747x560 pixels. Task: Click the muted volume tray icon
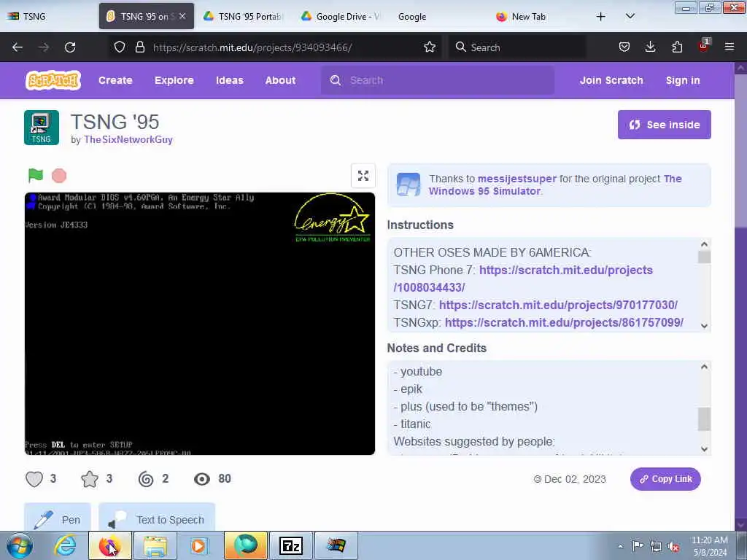[x=673, y=546]
